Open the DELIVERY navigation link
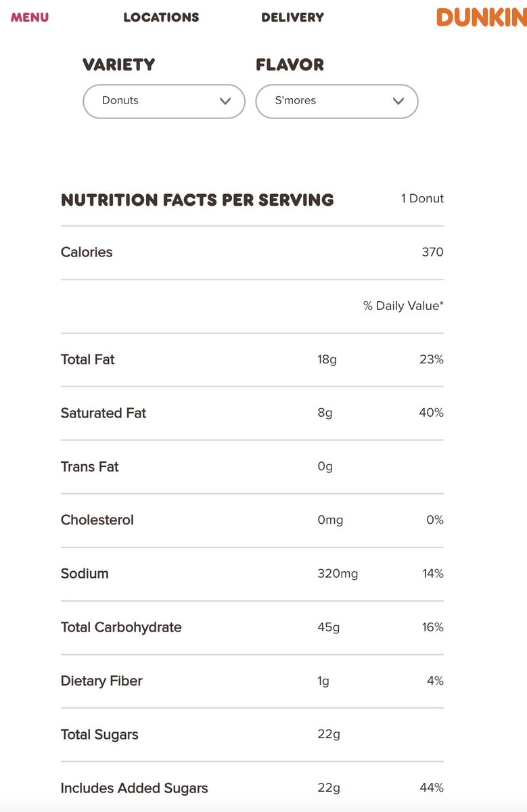This screenshot has height=812, width=527. coord(292,18)
